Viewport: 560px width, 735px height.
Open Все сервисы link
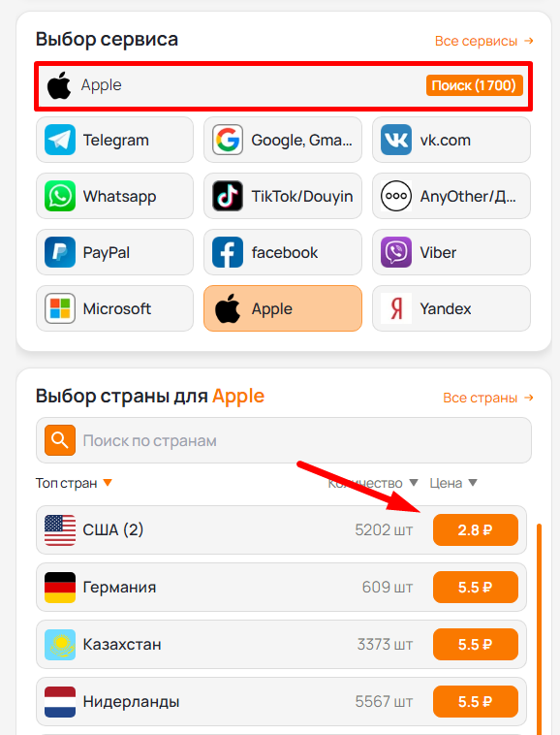tap(483, 41)
